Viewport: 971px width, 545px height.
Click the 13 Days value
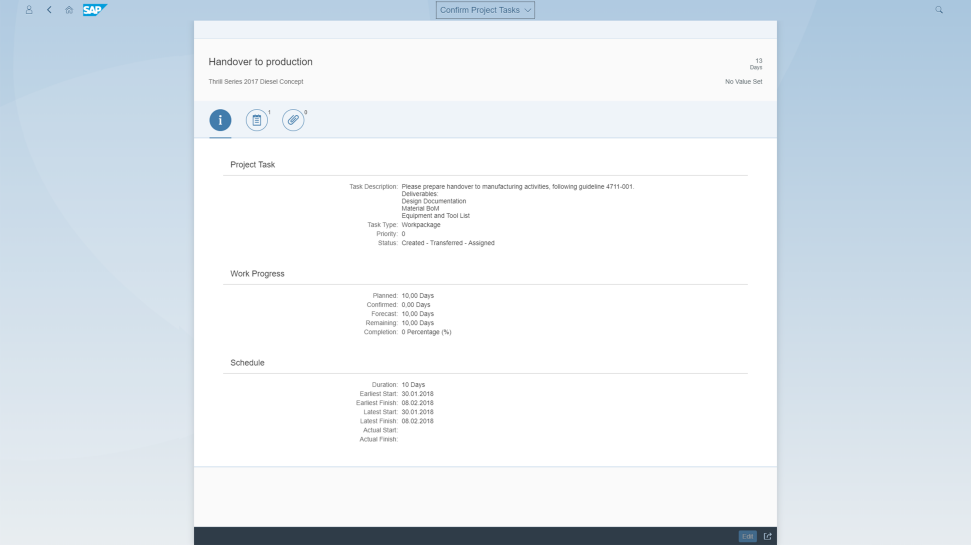click(756, 64)
